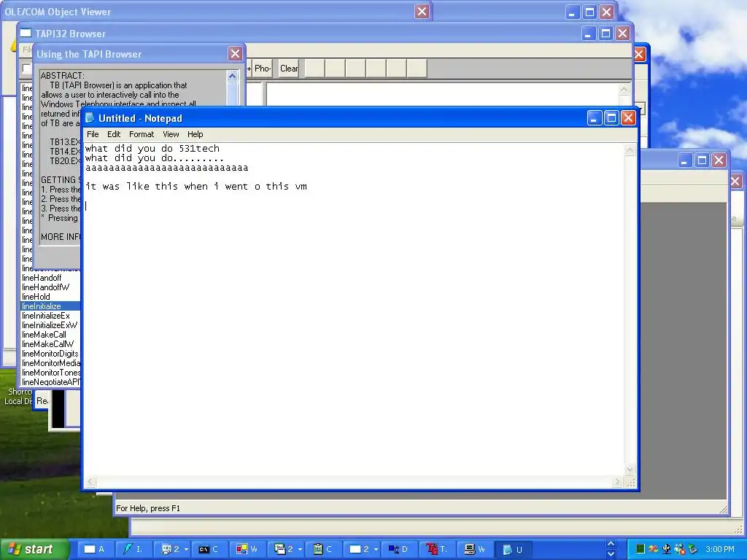Click the last system tray icon before clock
Screen dimensions: 747x560
(x=692, y=549)
